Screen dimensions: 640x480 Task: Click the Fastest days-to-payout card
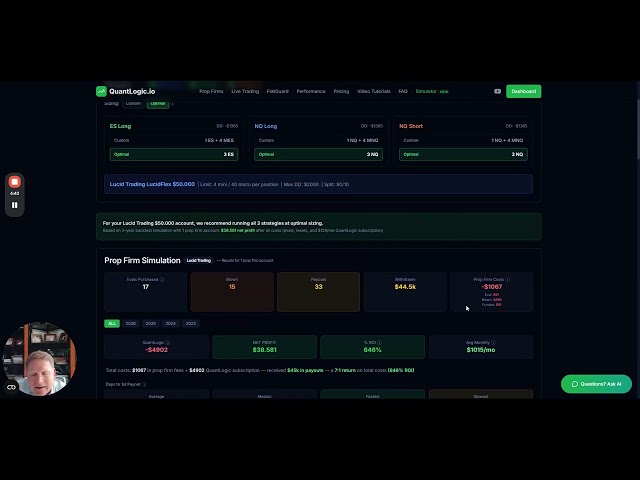click(x=372, y=394)
